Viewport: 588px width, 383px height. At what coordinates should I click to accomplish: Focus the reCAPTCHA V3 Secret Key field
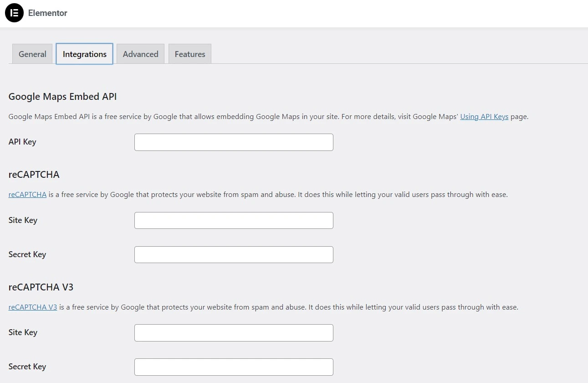[x=234, y=367]
